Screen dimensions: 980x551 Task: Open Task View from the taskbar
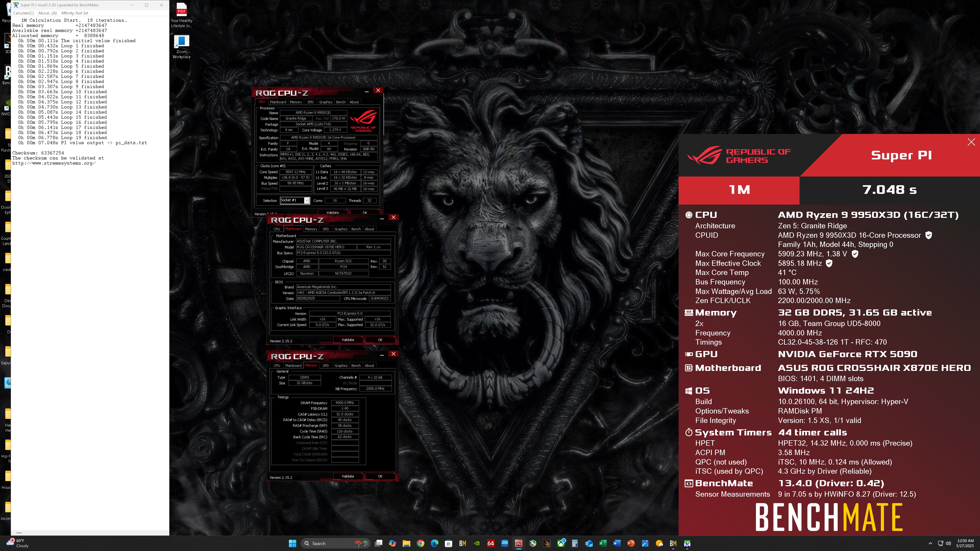[378, 543]
